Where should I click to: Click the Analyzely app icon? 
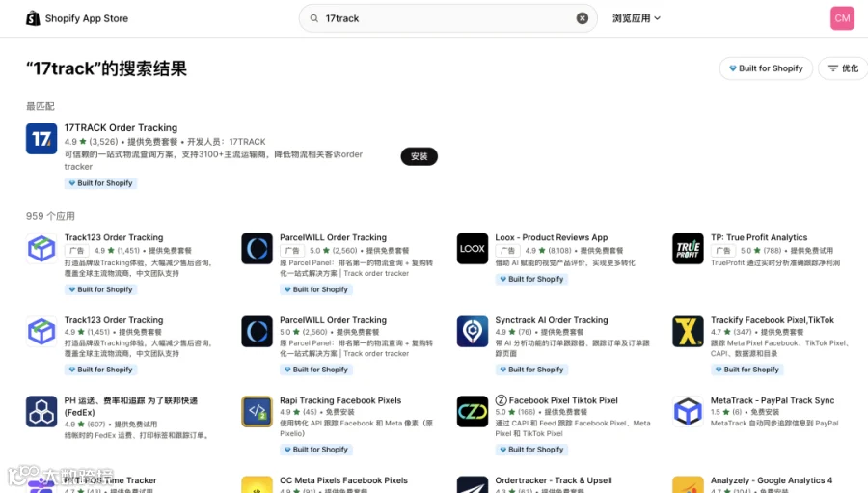click(x=688, y=484)
